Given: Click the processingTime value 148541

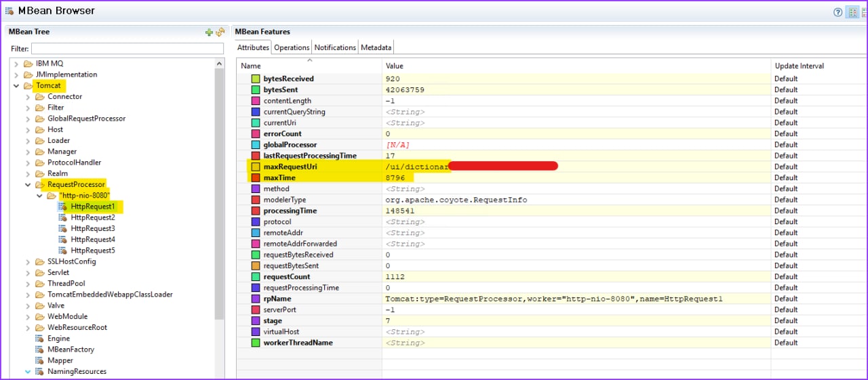Looking at the screenshot, I should click(400, 211).
